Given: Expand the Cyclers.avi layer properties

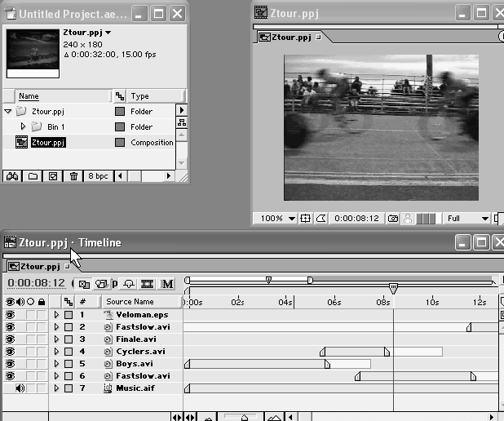Looking at the screenshot, I should pos(56,352).
